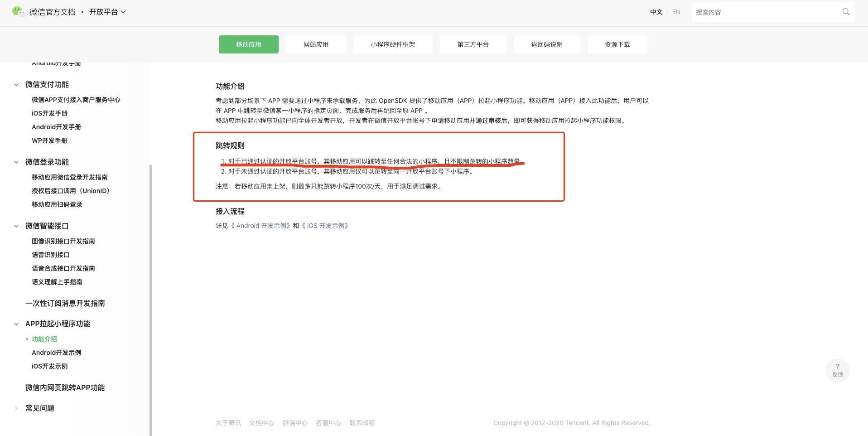The image size is (868, 436).
Task: Collapse the 微信智能接口 section
Action: point(16,226)
